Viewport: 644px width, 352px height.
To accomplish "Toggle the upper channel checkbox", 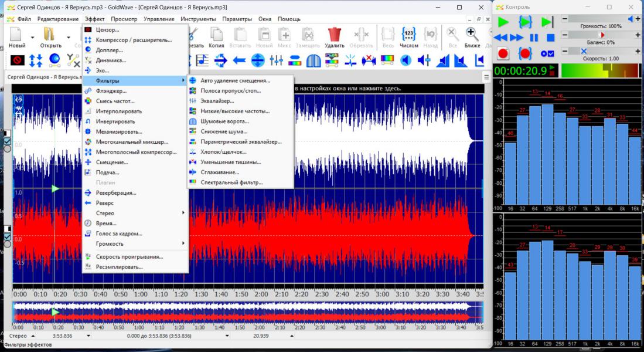I will coord(7,141).
